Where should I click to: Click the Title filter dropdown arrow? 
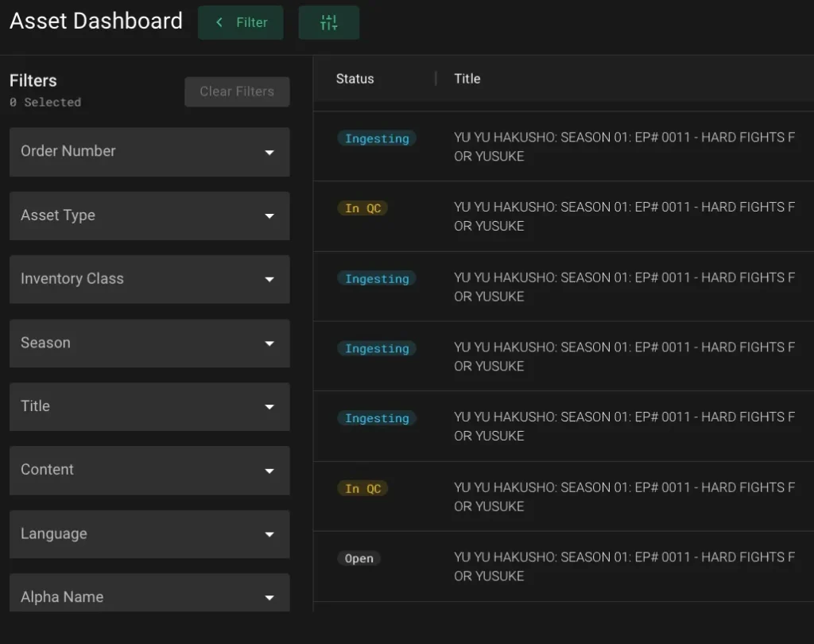(x=269, y=407)
